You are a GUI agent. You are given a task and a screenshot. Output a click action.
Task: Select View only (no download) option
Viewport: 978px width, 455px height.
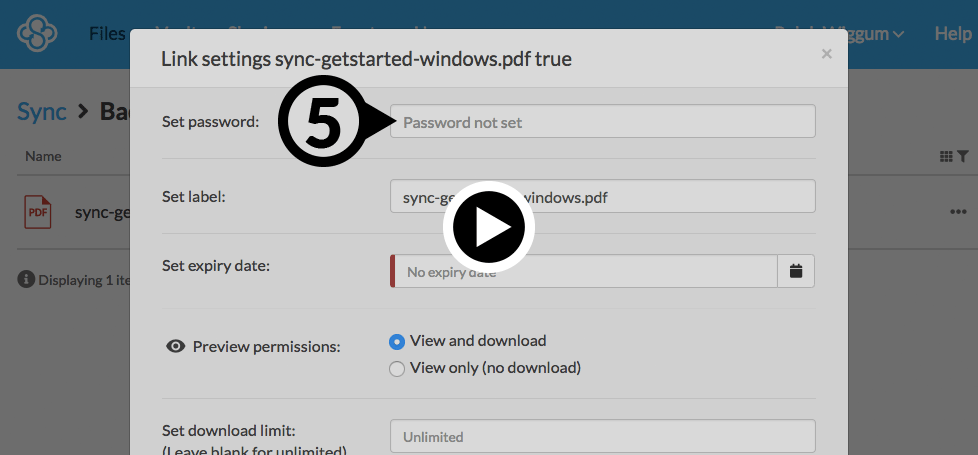(x=397, y=369)
